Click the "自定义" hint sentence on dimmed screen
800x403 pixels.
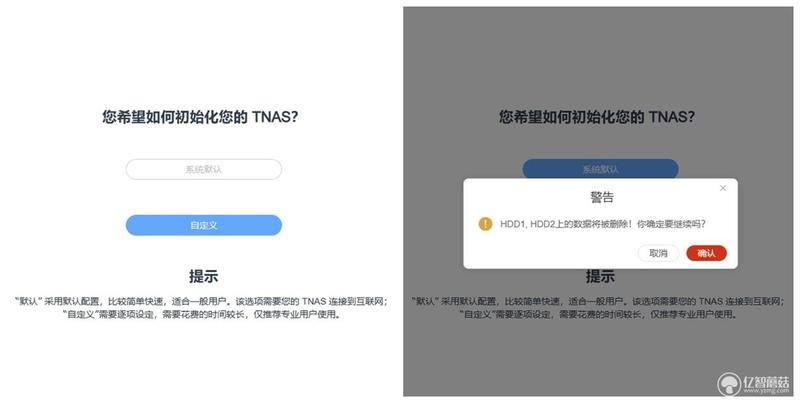click(600, 314)
